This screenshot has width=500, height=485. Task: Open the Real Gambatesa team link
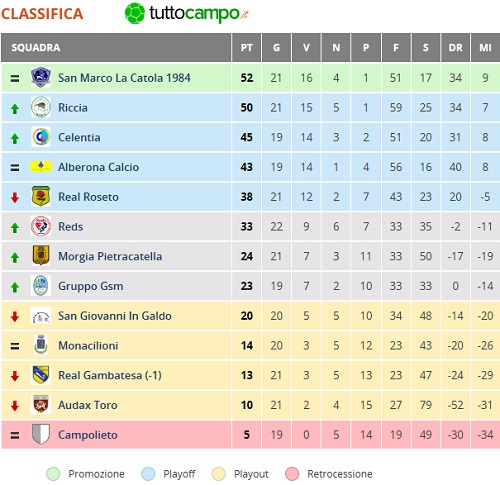click(x=110, y=375)
